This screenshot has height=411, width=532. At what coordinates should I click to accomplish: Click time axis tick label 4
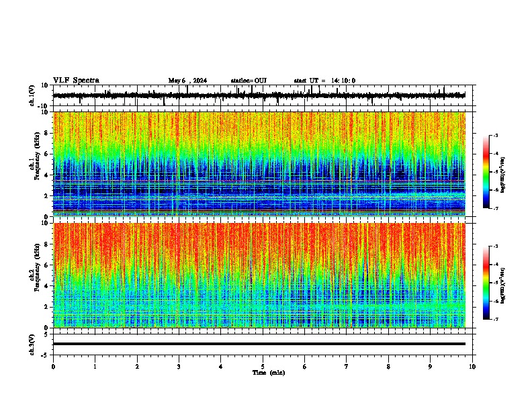coord(221,367)
